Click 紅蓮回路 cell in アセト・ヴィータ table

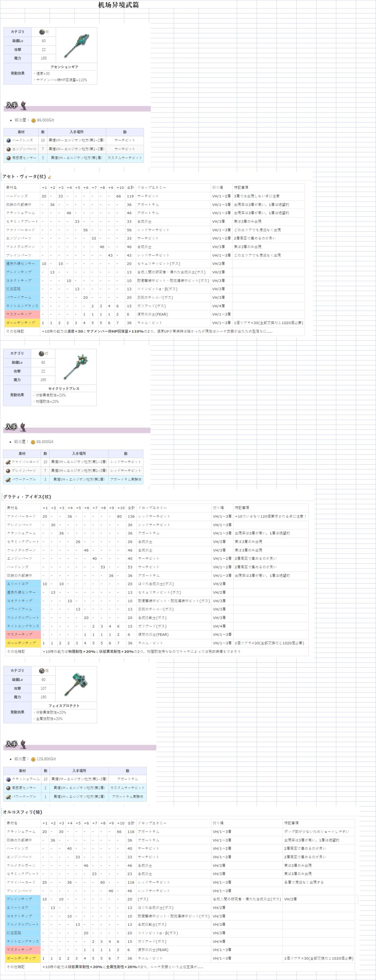coord(23,289)
